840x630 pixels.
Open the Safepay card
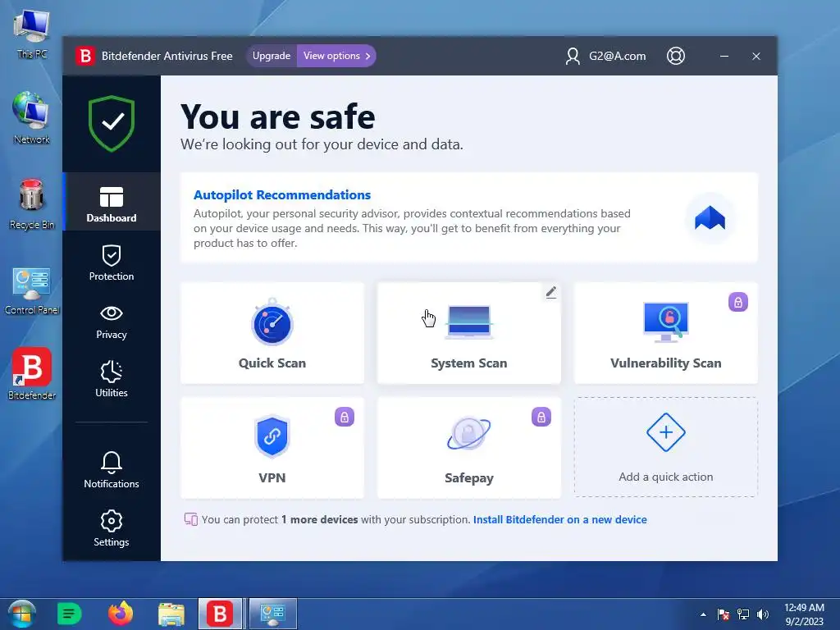468,448
